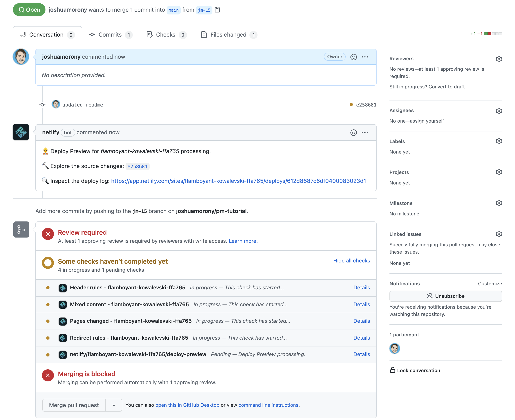Open Details for Redirect rules check
The height and width of the screenshot is (420, 515).
(x=362, y=338)
